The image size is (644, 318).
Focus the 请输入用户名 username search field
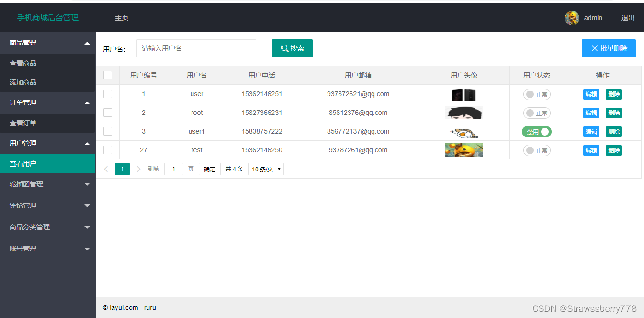(196, 48)
